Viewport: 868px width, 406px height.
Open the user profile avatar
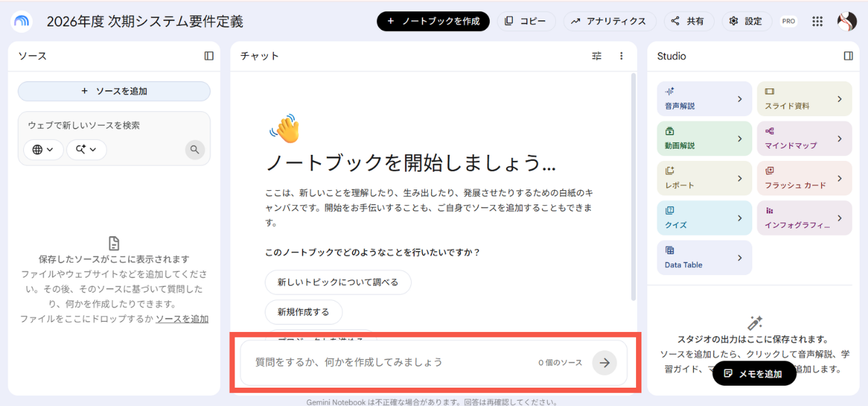click(847, 21)
